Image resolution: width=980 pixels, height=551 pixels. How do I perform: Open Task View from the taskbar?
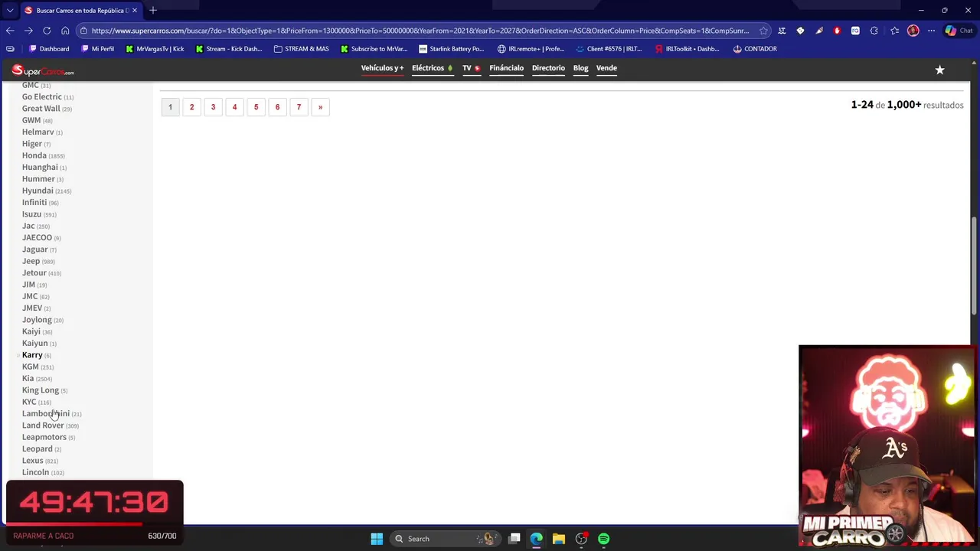coord(514,539)
